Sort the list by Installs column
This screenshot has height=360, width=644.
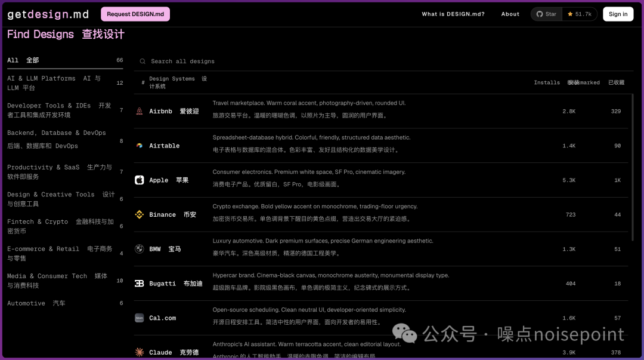point(546,83)
